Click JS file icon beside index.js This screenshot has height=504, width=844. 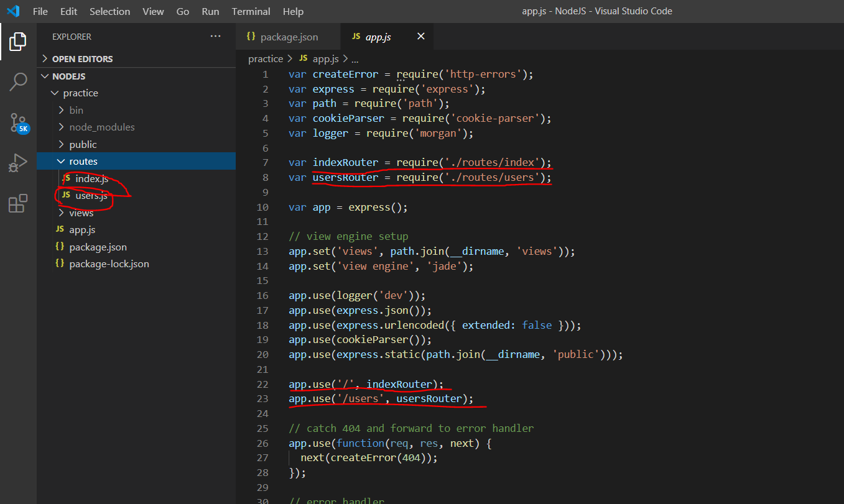coord(67,178)
